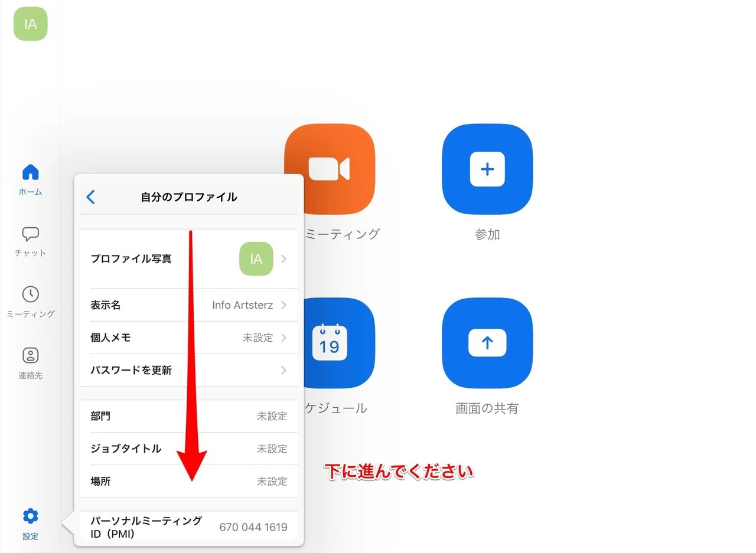Open the プロファイル写真 row

(x=189, y=259)
